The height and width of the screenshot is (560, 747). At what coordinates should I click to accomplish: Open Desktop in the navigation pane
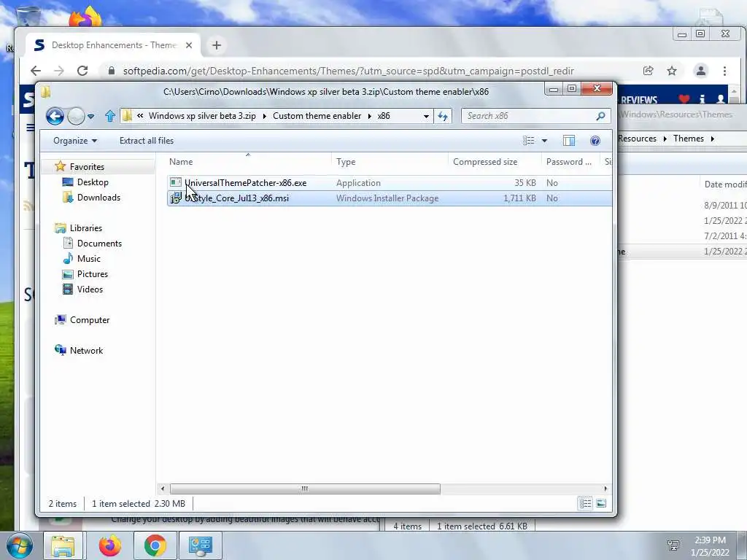point(93,182)
